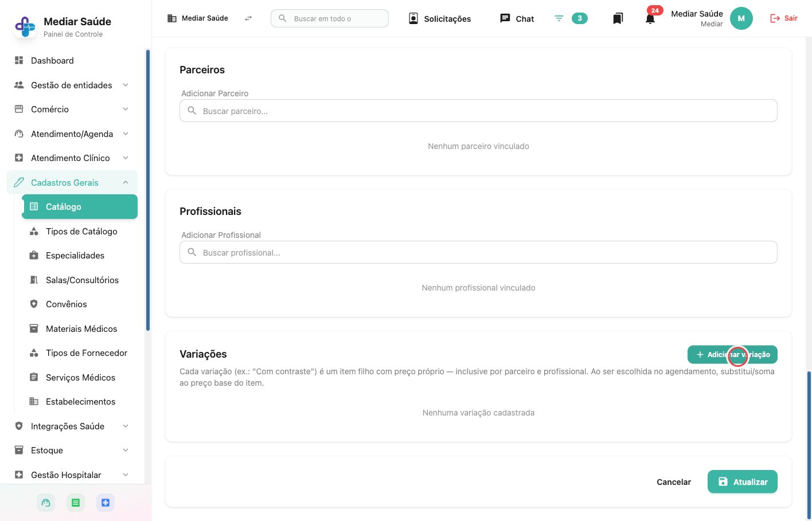Screen dimensions: 812x521
Task: Expand the Comércio menu chevron
Action: point(126,109)
